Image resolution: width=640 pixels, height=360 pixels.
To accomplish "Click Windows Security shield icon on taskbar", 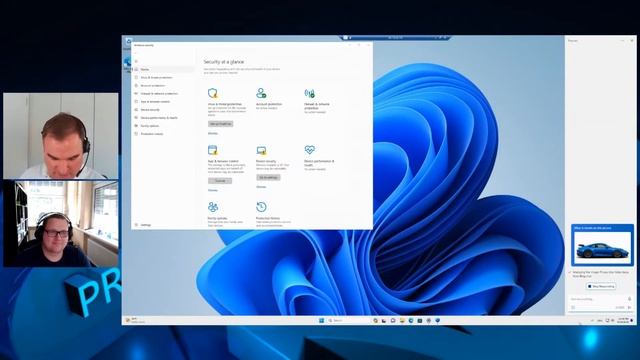I will tap(438, 320).
